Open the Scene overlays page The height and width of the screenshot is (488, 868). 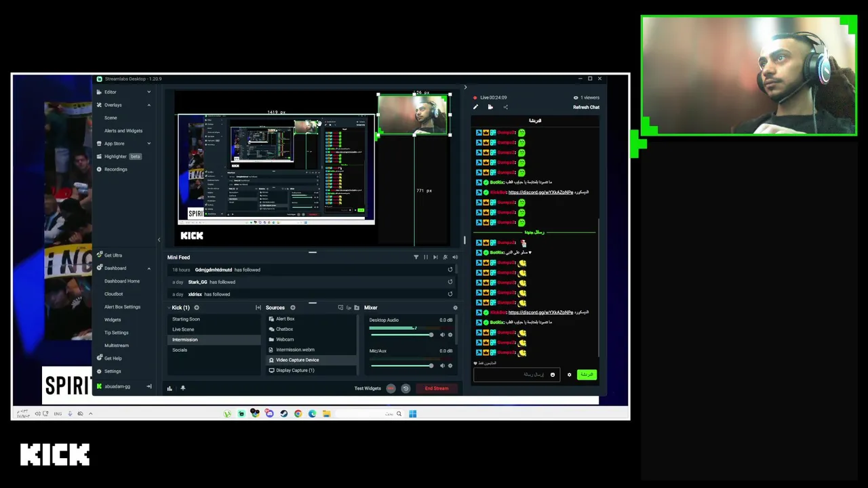[111, 118]
